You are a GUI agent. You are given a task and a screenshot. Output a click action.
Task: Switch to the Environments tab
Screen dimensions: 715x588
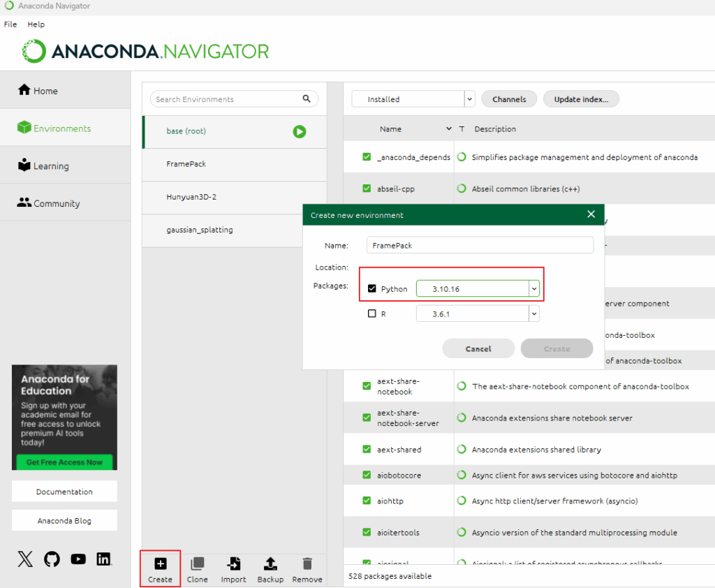[65, 128]
